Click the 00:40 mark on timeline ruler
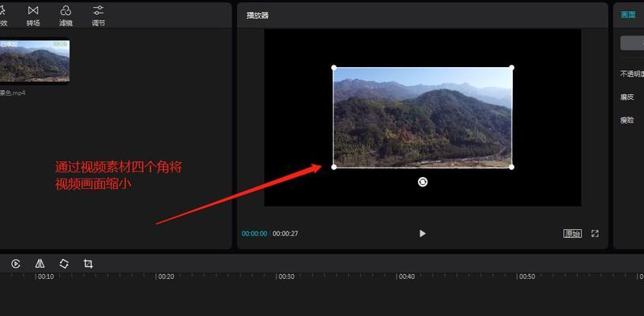This screenshot has width=644, height=316. pos(407,276)
